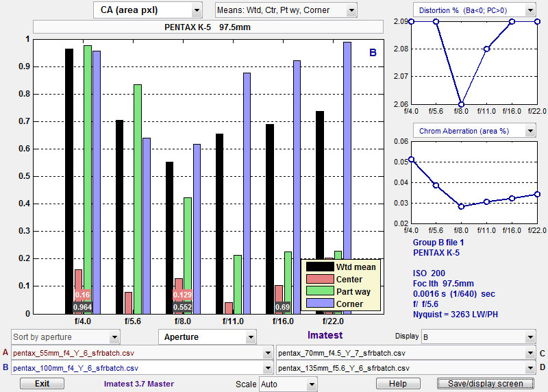Click the Foc lth 97.5mm text

pos(443,284)
